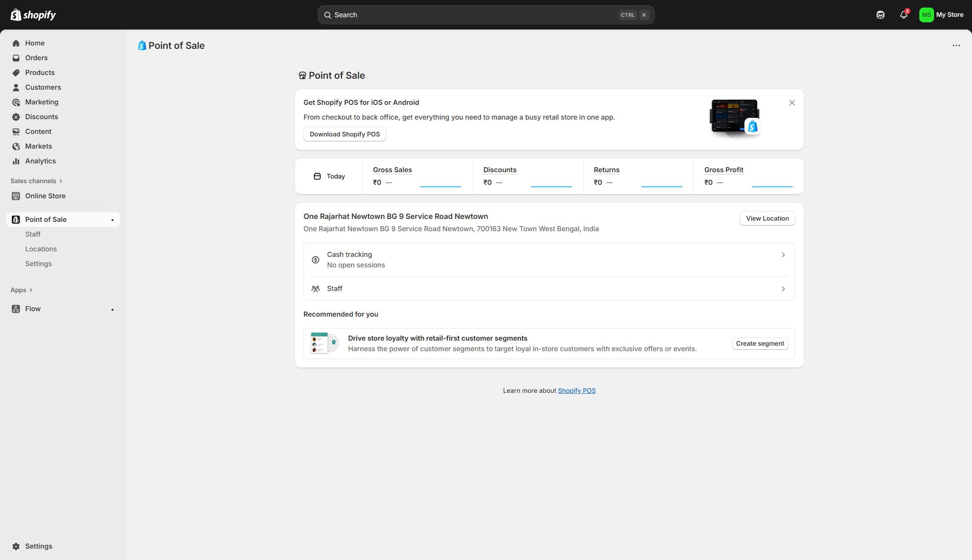
Task: Open the Online Store sales channel
Action: 45,196
